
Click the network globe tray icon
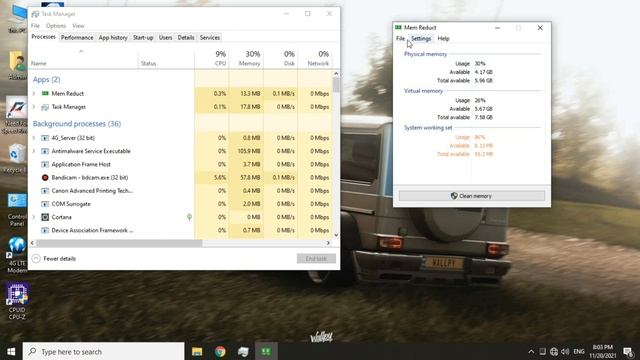pyautogui.click(x=554, y=351)
